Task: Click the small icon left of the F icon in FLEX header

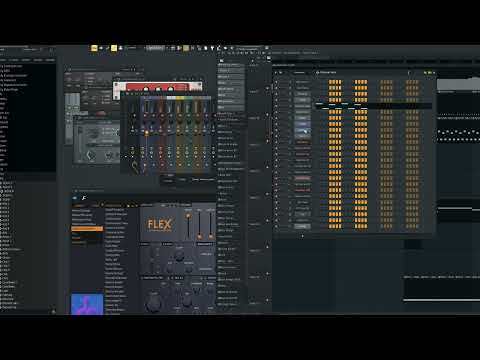Action: pyautogui.click(x=75, y=198)
